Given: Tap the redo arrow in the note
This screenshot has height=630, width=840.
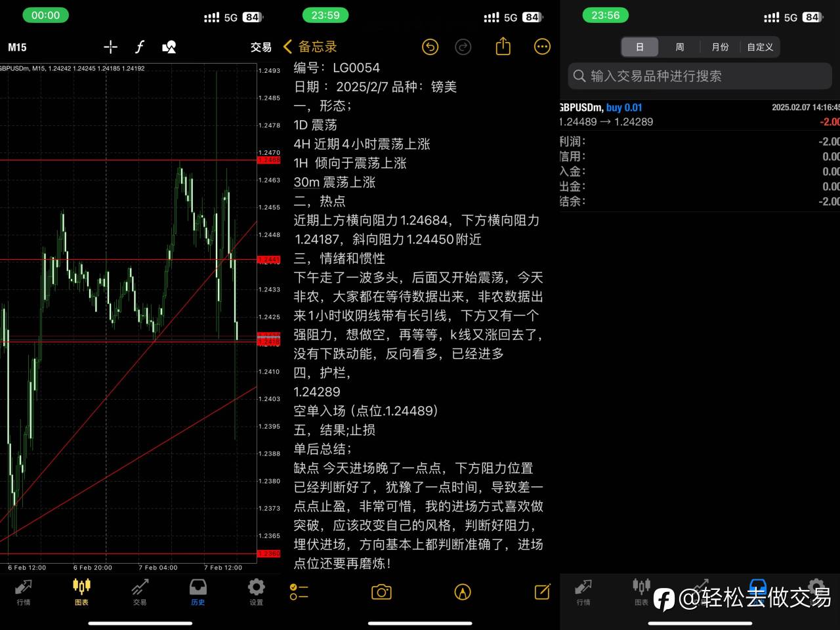Looking at the screenshot, I should coord(463,47).
